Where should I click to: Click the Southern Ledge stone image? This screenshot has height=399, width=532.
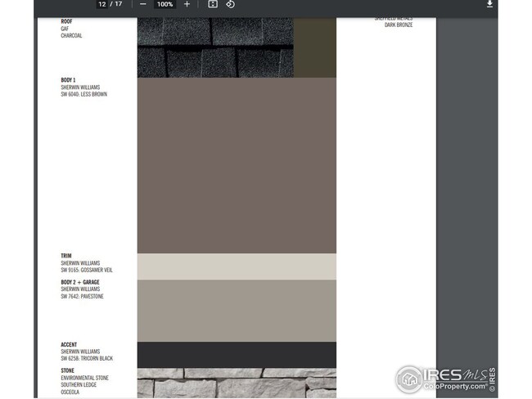click(237, 383)
